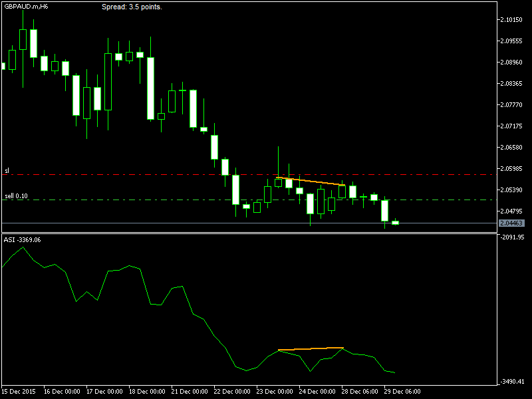Viewport: 532px width, 399px height.
Task: Click the 2.08365 price scale value
Action: tap(511, 84)
